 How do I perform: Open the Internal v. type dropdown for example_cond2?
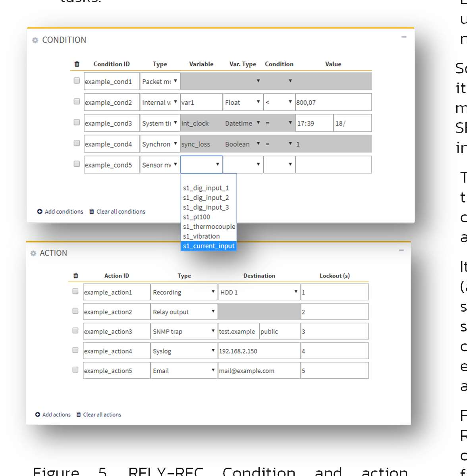[160, 102]
